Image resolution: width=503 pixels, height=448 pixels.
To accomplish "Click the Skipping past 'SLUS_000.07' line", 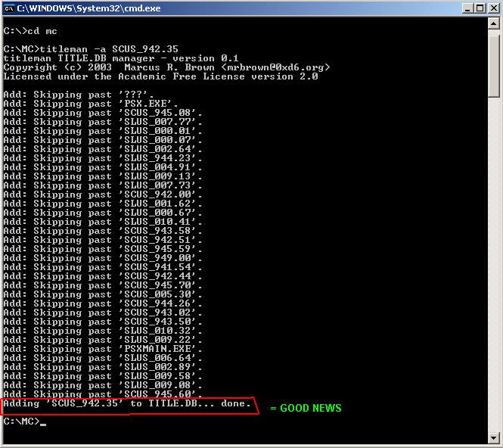I will pyautogui.click(x=103, y=140).
